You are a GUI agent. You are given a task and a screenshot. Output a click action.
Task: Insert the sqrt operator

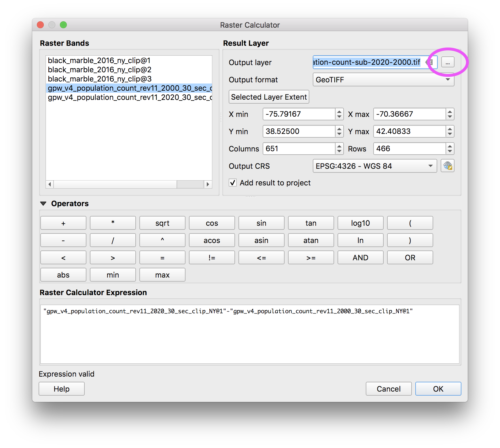pyautogui.click(x=162, y=223)
